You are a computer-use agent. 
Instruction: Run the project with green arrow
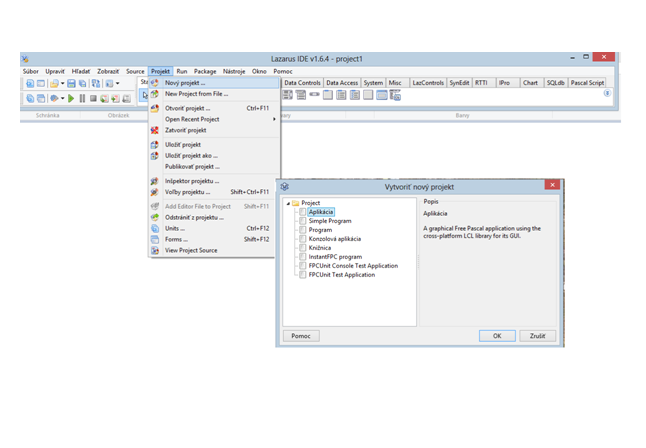71,98
